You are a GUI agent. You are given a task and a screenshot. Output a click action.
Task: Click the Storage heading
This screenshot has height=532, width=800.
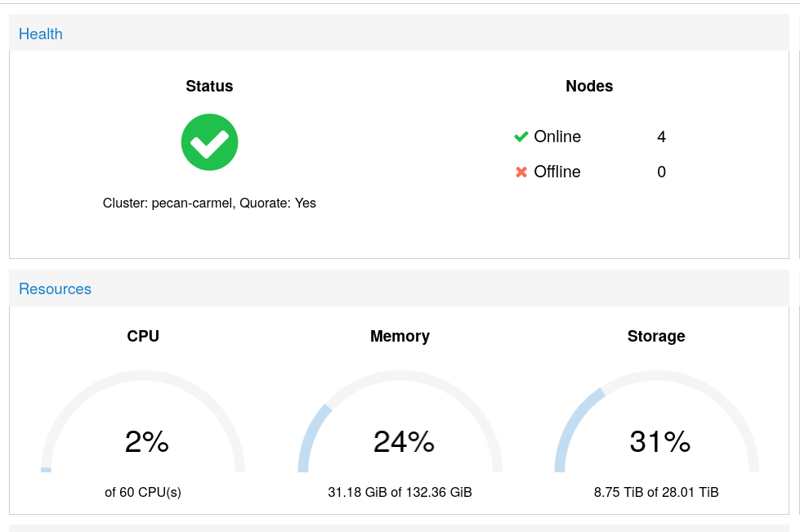click(x=656, y=336)
